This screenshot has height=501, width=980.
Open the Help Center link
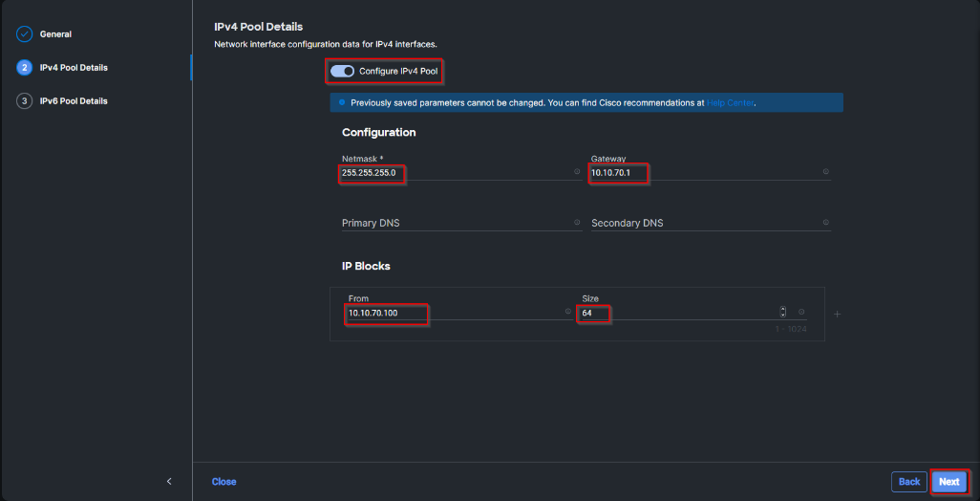pyautogui.click(x=731, y=102)
